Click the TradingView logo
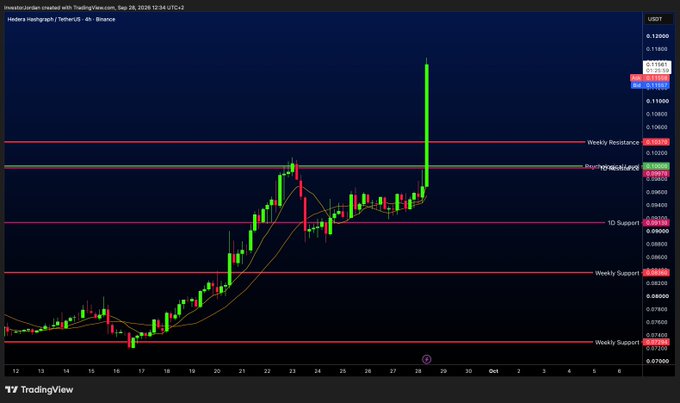The height and width of the screenshot is (403, 680). 39,390
